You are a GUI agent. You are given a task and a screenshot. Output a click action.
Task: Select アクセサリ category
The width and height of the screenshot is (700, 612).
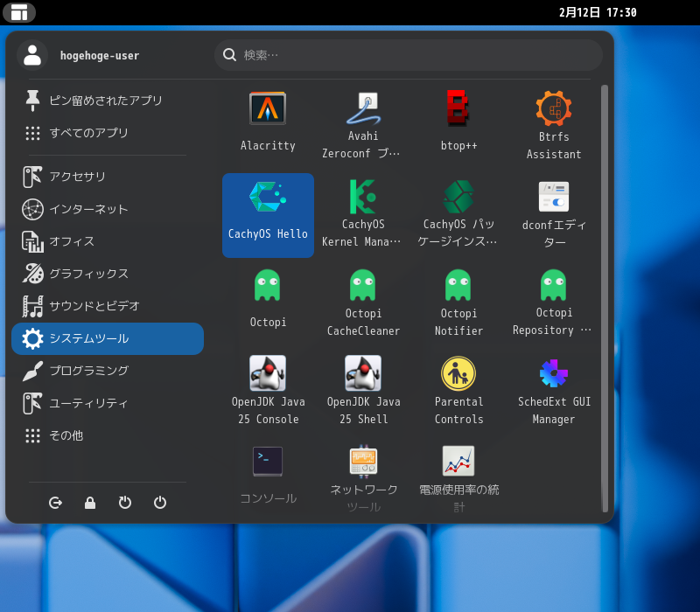click(108, 177)
